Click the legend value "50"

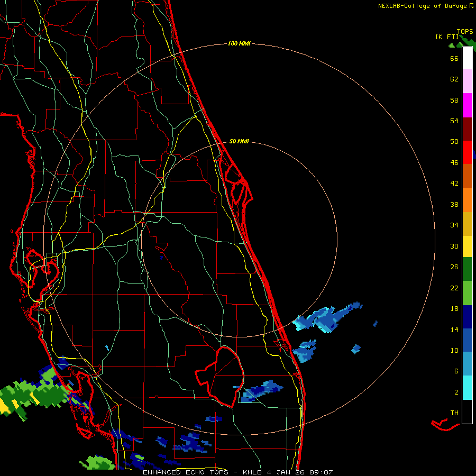(x=454, y=142)
